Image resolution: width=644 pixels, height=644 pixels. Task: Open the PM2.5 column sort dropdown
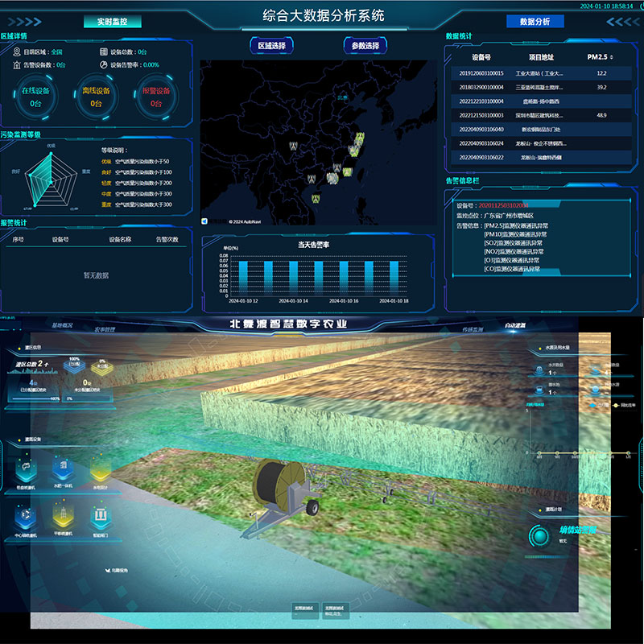point(600,57)
